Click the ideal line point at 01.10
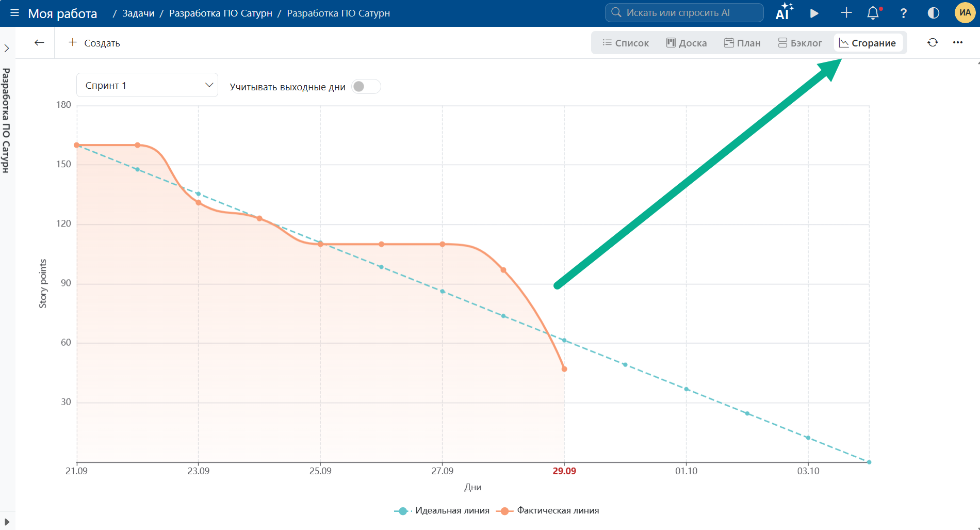The height and width of the screenshot is (530, 980). pos(687,389)
